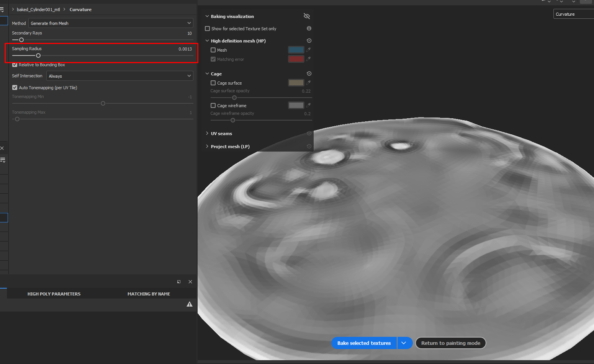Click the warning triangle in log panel
This screenshot has width=594, height=364.
[x=190, y=304]
